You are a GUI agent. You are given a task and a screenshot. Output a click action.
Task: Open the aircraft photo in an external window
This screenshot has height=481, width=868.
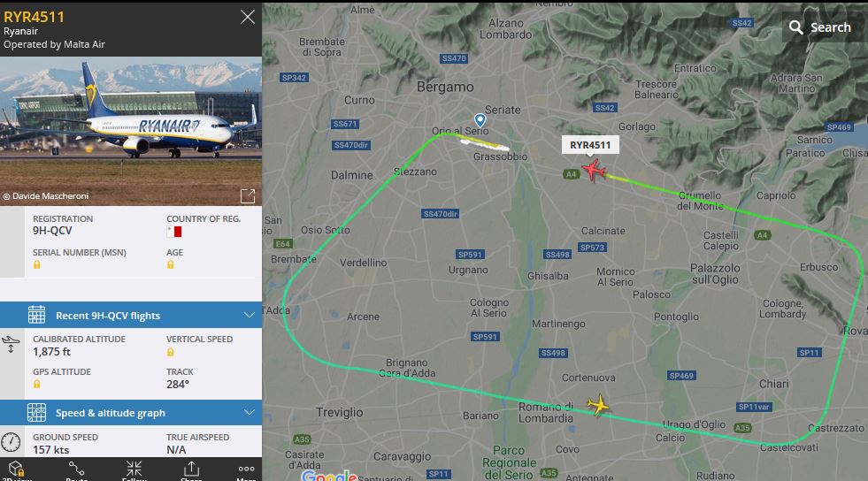(248, 195)
